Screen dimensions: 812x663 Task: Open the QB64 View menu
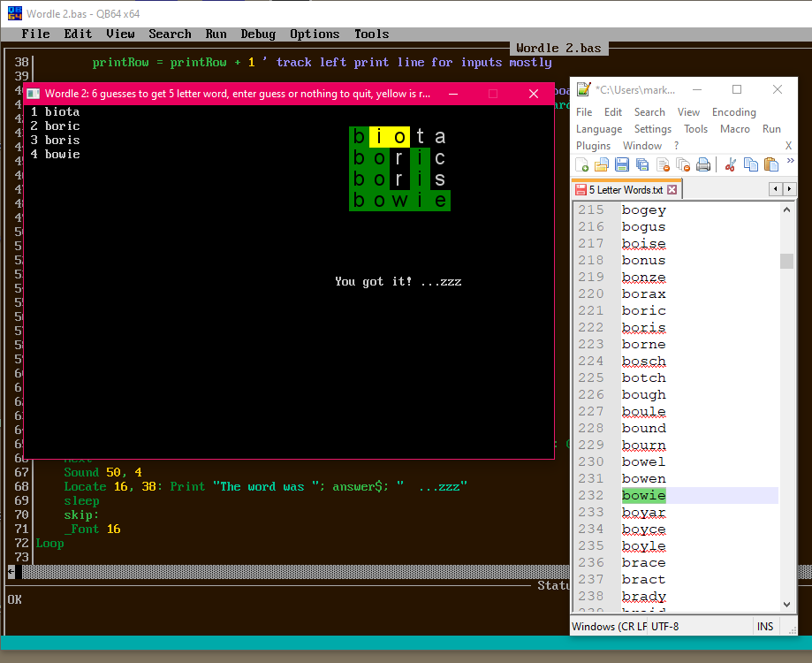pos(121,34)
